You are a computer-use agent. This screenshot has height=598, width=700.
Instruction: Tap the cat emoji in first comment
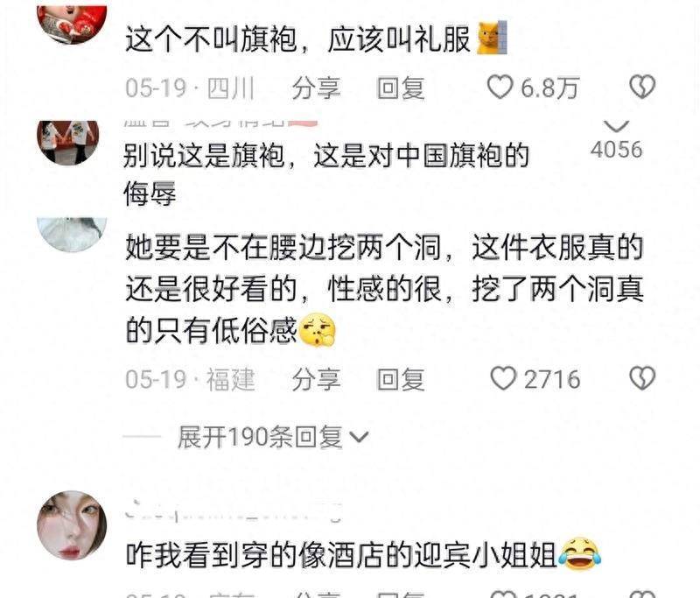[x=493, y=38]
